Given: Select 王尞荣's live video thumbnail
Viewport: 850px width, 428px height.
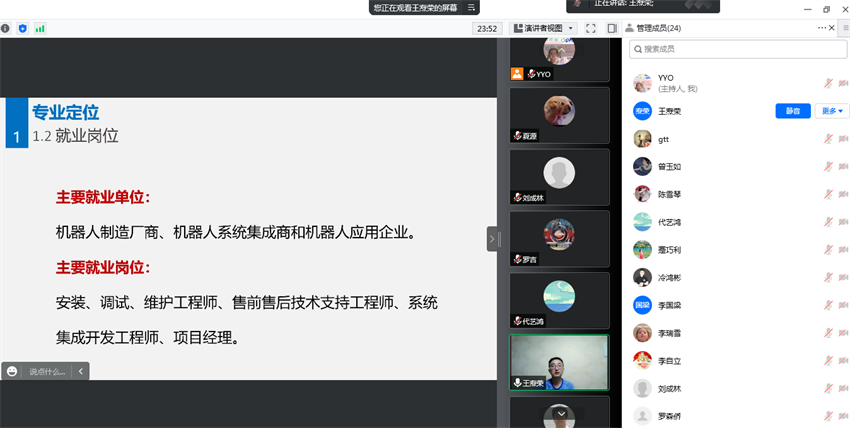Looking at the screenshot, I should tap(559, 362).
